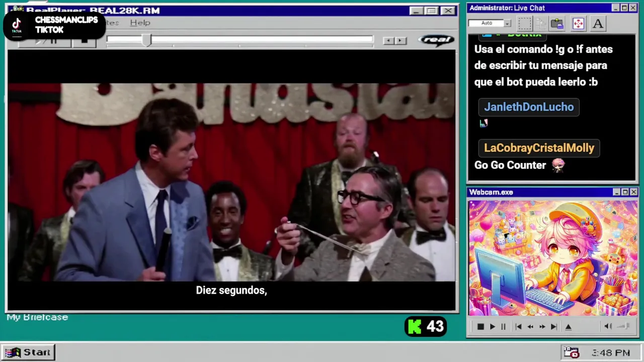This screenshot has height=362, width=644.
Task: Click the stop button in Webcam.exe
Action: click(480, 327)
